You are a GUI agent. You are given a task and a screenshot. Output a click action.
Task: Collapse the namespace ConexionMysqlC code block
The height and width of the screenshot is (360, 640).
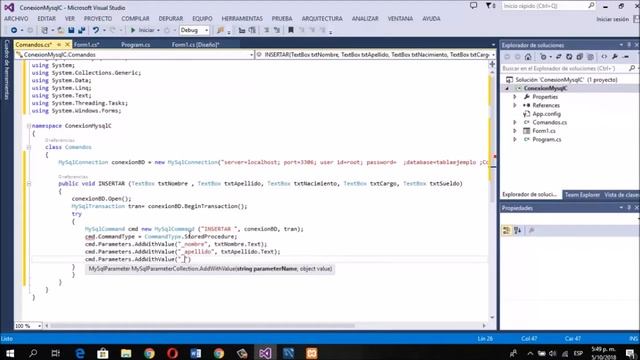click(29, 126)
